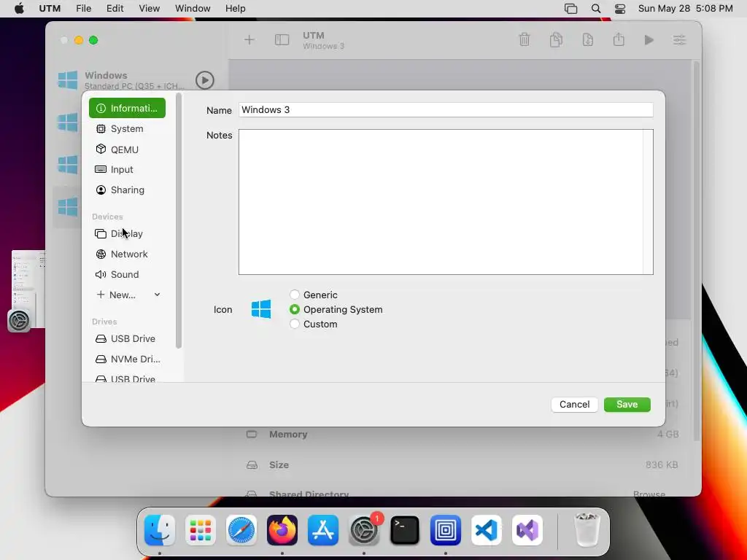Select the first USB Drive entry

pyautogui.click(x=127, y=338)
